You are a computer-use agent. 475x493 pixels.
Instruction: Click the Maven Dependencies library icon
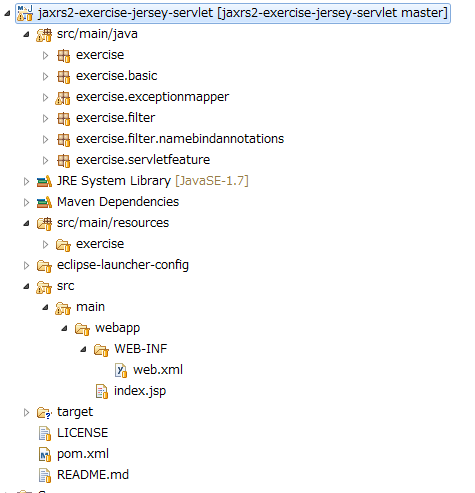(x=44, y=202)
